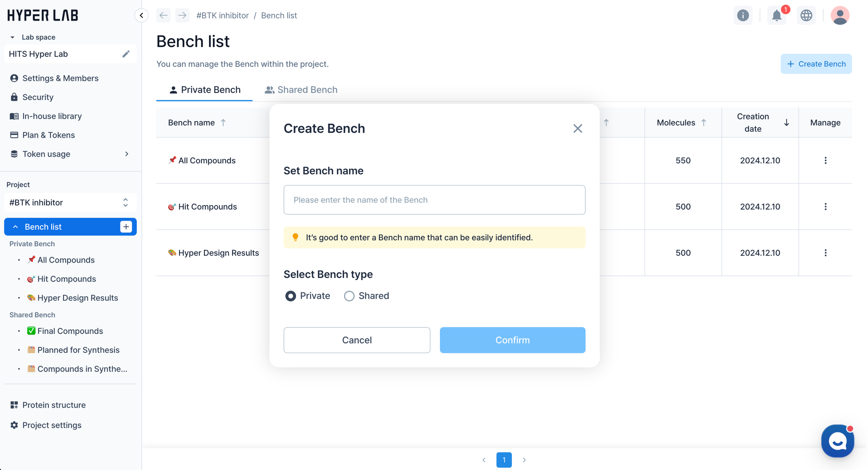Edit HITS Hyper Lab name pencil icon

point(126,54)
